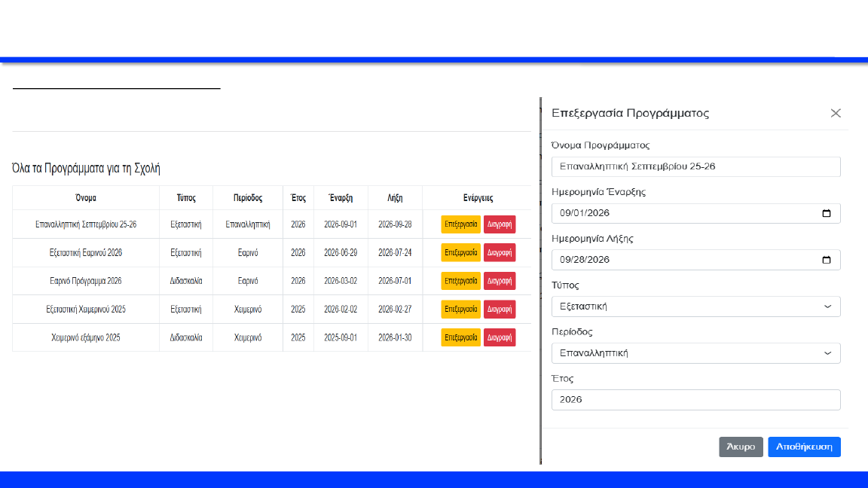868x488 pixels.
Task: Expand the Περίοδος dropdown
Action: 695,353
